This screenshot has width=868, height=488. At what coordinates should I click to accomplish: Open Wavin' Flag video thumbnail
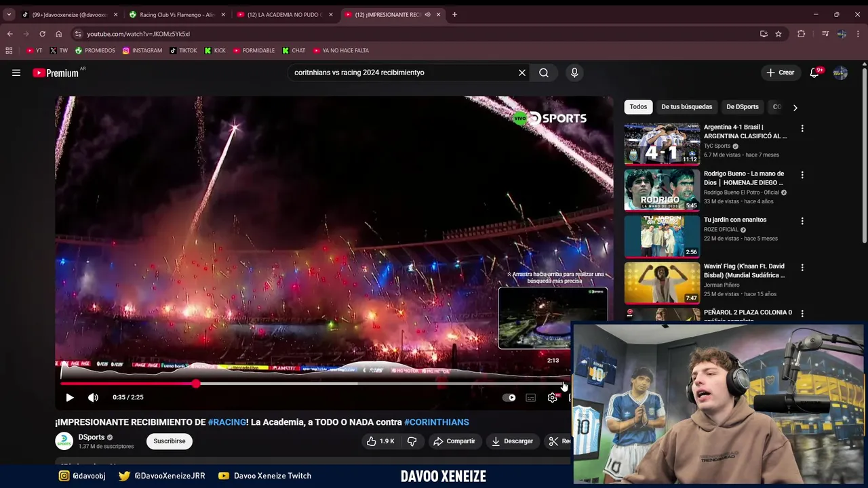[x=662, y=283]
